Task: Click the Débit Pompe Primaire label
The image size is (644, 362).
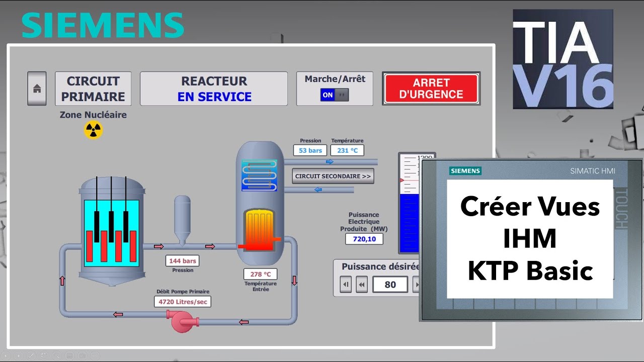Action: pyautogui.click(x=183, y=292)
